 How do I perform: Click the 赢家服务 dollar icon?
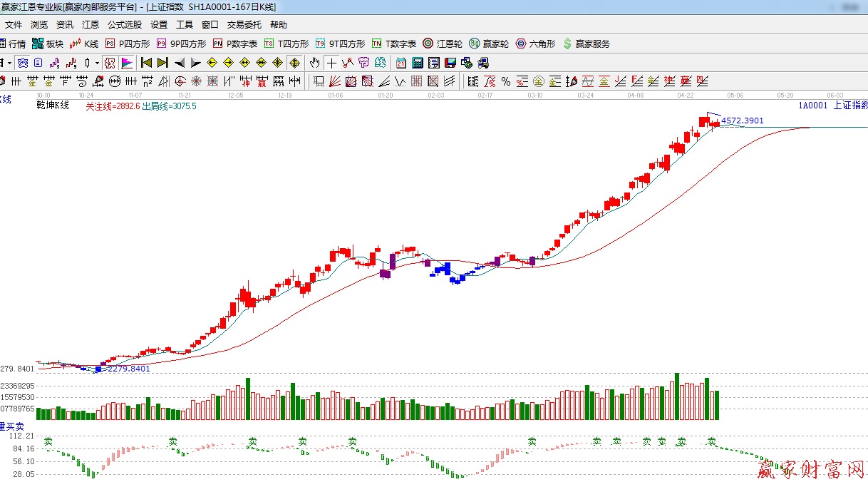[587, 43]
